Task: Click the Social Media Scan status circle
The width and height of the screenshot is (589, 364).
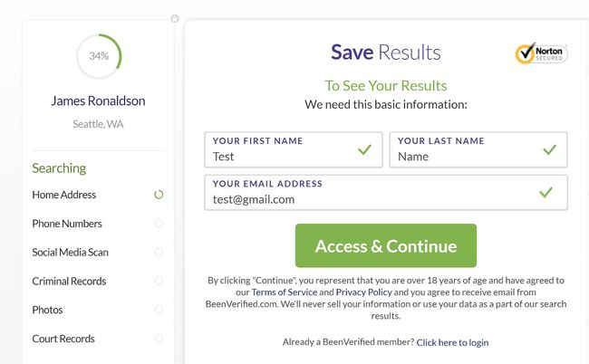Action: point(159,253)
